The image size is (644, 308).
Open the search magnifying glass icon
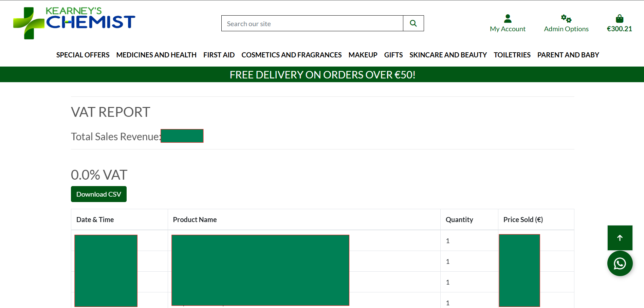[413, 23]
